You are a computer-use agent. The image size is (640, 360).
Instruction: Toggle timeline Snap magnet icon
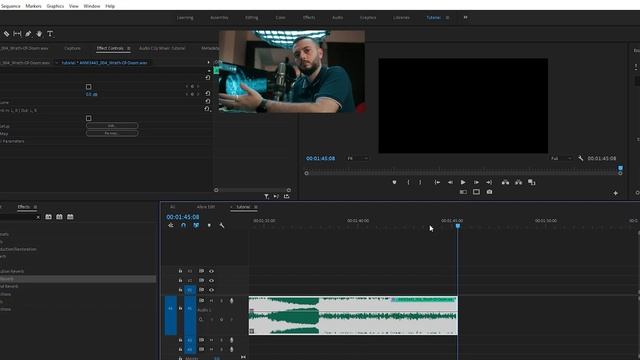click(x=183, y=225)
